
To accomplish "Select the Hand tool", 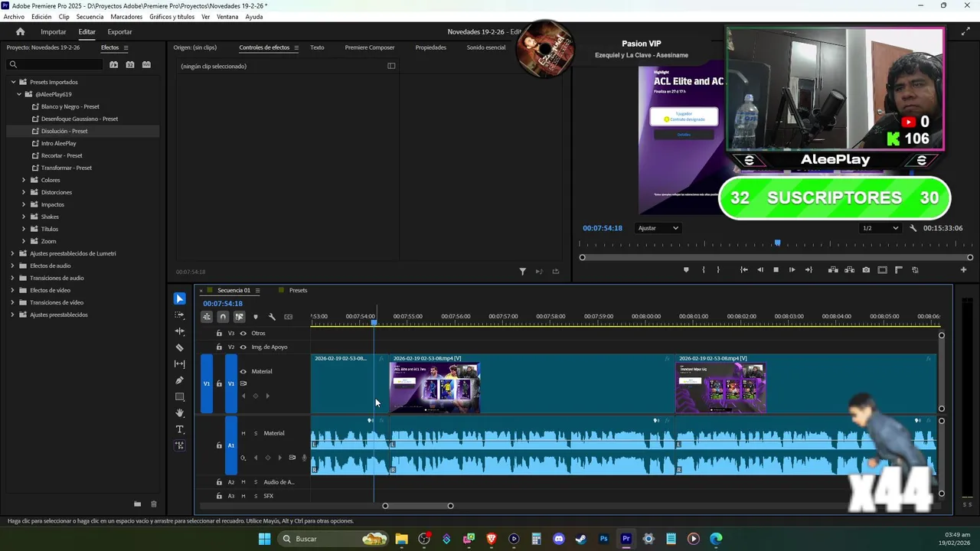I will click(179, 413).
